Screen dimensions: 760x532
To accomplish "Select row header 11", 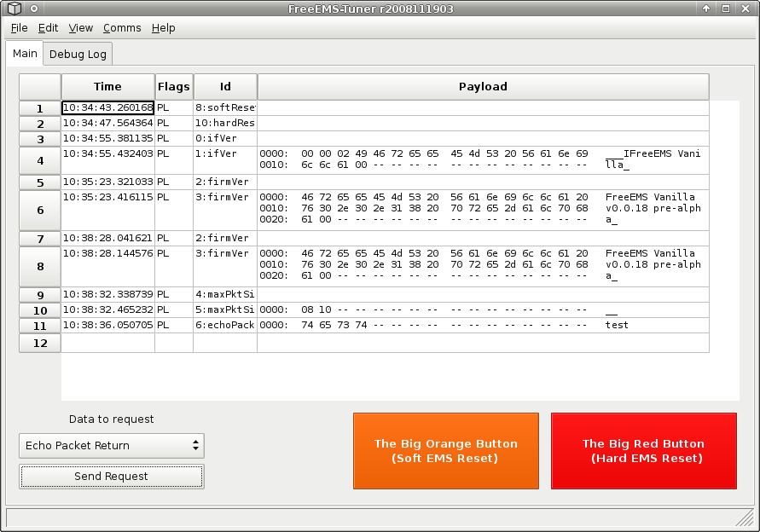I will (40, 326).
